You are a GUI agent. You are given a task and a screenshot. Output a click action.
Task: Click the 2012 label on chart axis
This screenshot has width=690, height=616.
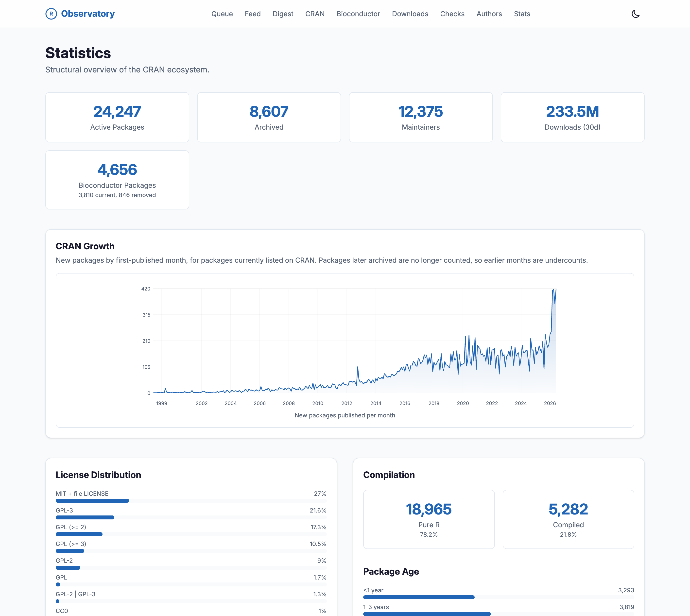(347, 403)
